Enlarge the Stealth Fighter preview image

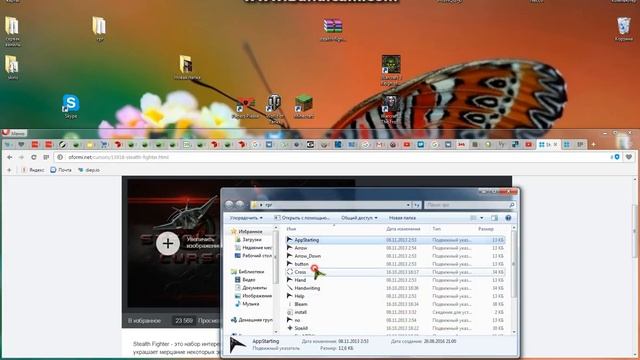pos(168,244)
